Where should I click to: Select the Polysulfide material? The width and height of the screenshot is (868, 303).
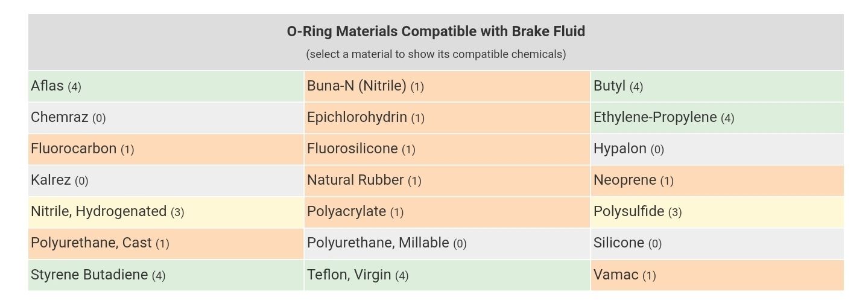point(717,212)
